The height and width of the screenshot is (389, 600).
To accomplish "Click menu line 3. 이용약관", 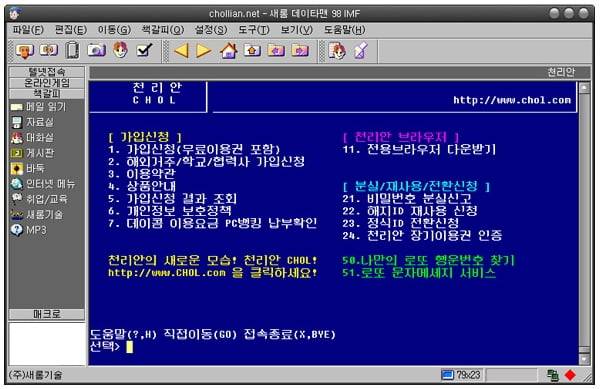I will (x=142, y=174).
